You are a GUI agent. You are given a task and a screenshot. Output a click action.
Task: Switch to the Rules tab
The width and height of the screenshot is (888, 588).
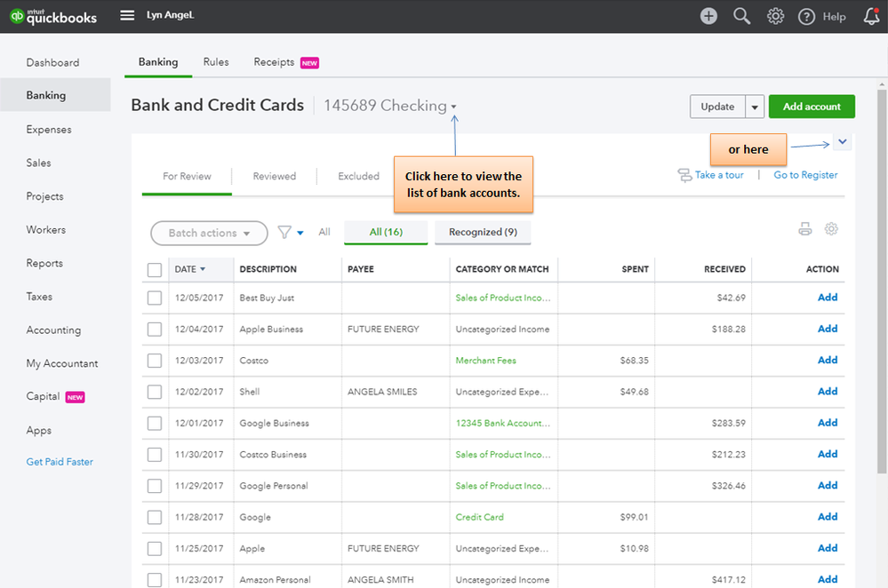point(216,62)
